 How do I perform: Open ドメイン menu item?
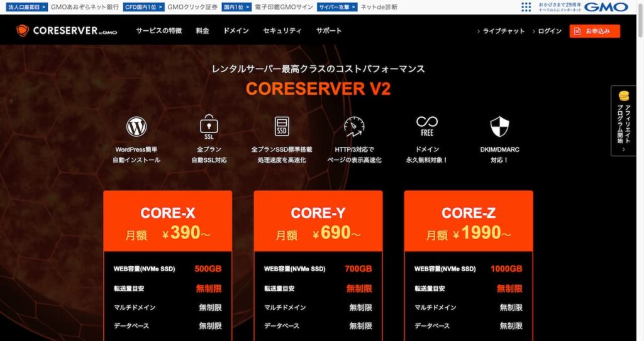[x=236, y=31]
